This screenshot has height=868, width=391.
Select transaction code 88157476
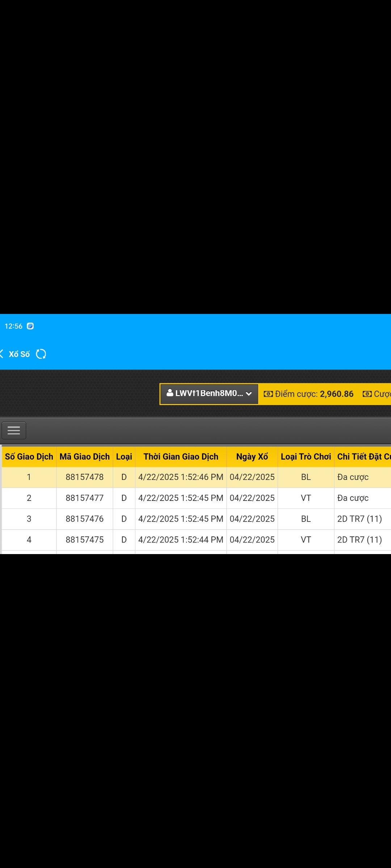click(x=84, y=519)
